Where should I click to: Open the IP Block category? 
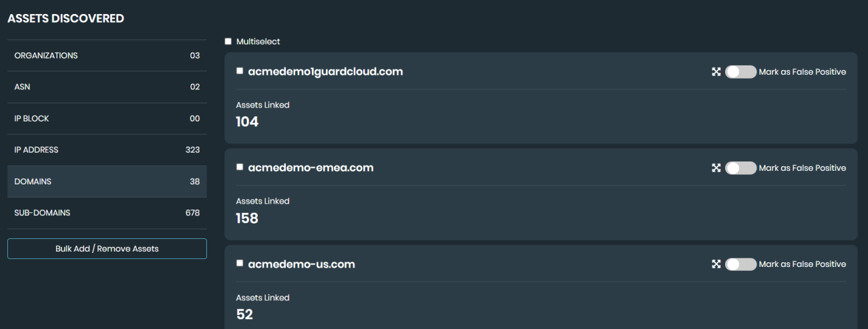point(107,119)
